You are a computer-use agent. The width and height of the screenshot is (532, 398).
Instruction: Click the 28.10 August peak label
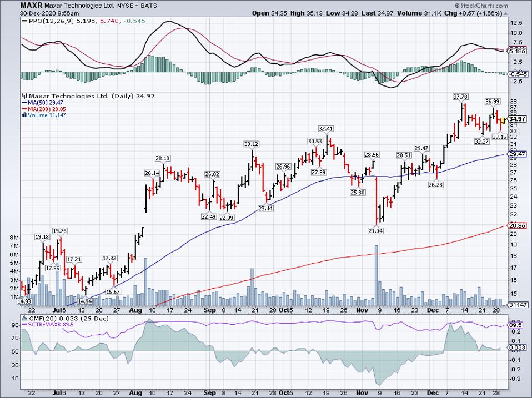[163, 158]
